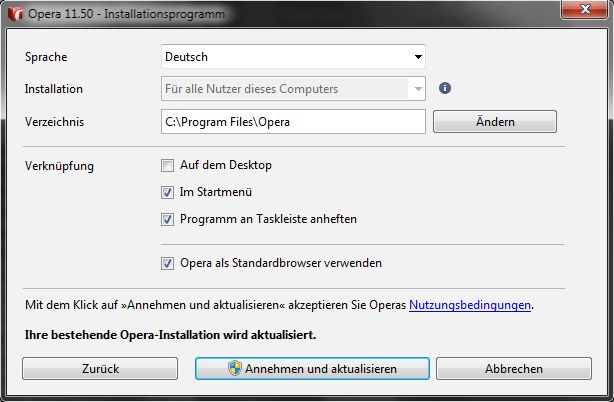
Task: Cancel setup with the Abbrechen button
Action: [513, 368]
